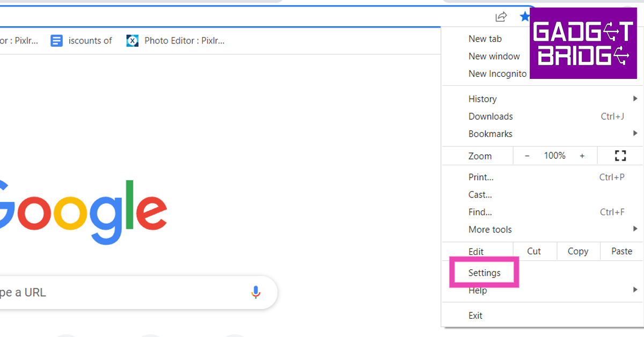644x337 pixels.
Task: Click the share page icon
Action: [501, 17]
